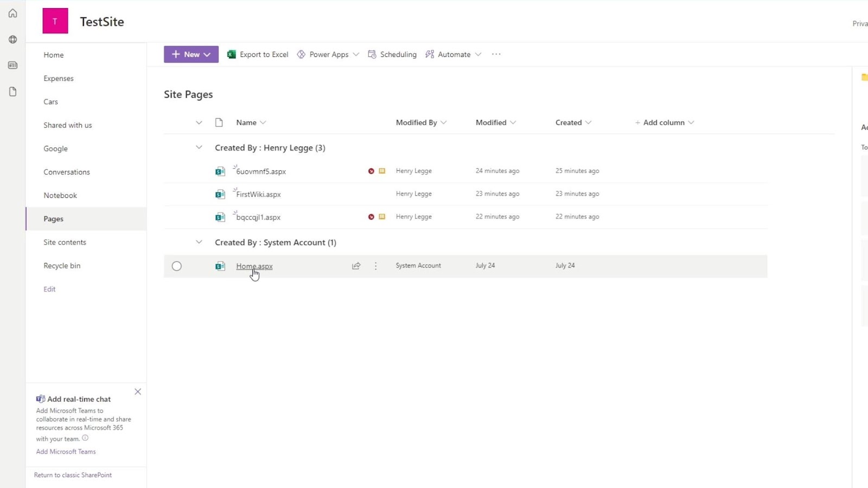Open Name column sort dropdown
Viewport: 868px width, 488px height.
pyautogui.click(x=263, y=123)
